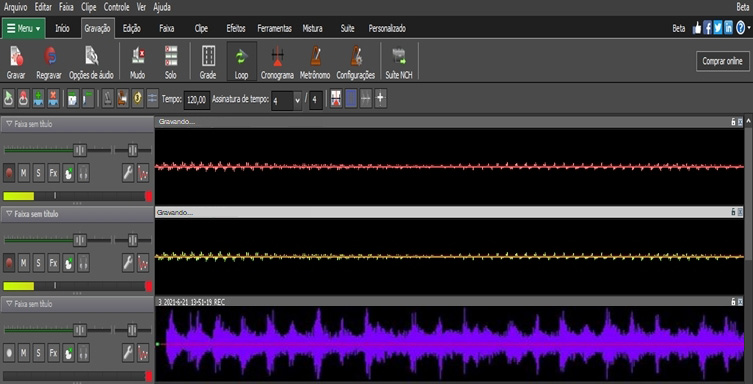
Task: Open the Arquivo menu
Action: pos(15,7)
